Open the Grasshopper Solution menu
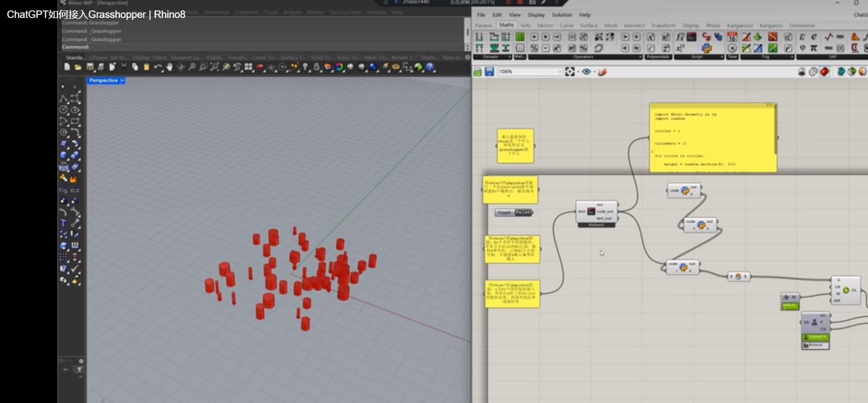This screenshot has width=868, height=403. point(562,15)
